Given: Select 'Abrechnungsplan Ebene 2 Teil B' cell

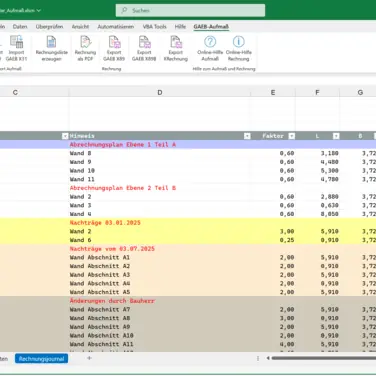Looking at the screenshot, I should [160, 188].
